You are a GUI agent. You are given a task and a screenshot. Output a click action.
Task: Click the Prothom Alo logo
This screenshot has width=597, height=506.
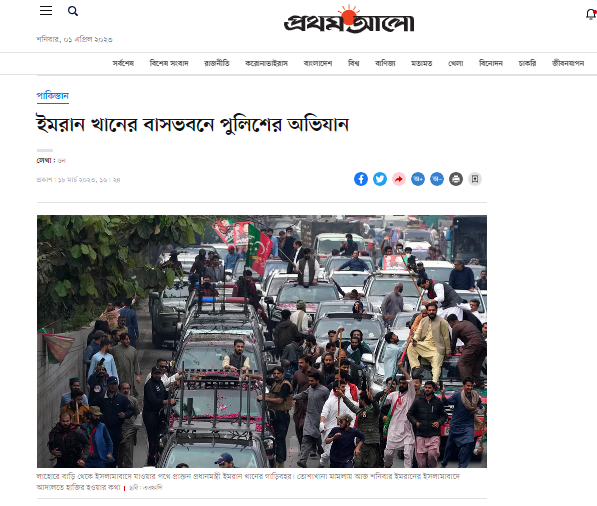[x=349, y=20]
